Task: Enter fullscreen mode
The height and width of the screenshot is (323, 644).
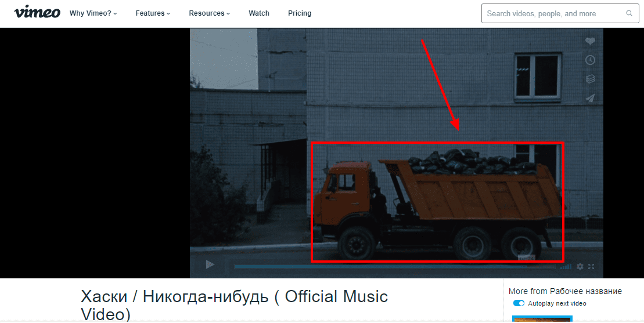Action: pyautogui.click(x=591, y=266)
